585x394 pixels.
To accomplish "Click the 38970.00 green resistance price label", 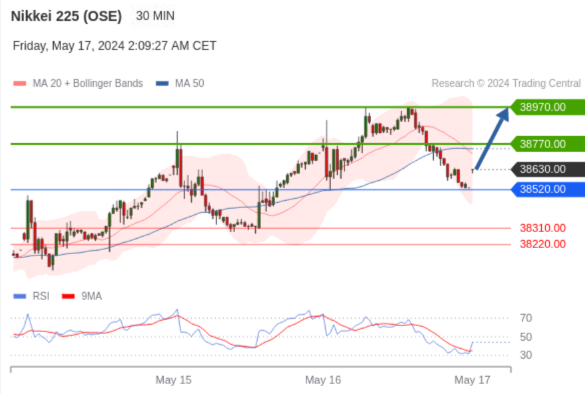I will coord(548,107).
